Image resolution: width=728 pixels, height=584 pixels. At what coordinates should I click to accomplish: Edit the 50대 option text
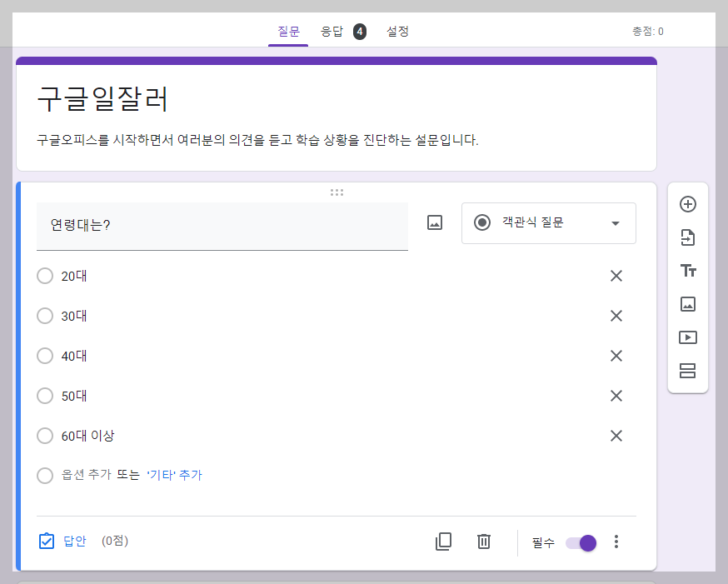click(74, 396)
